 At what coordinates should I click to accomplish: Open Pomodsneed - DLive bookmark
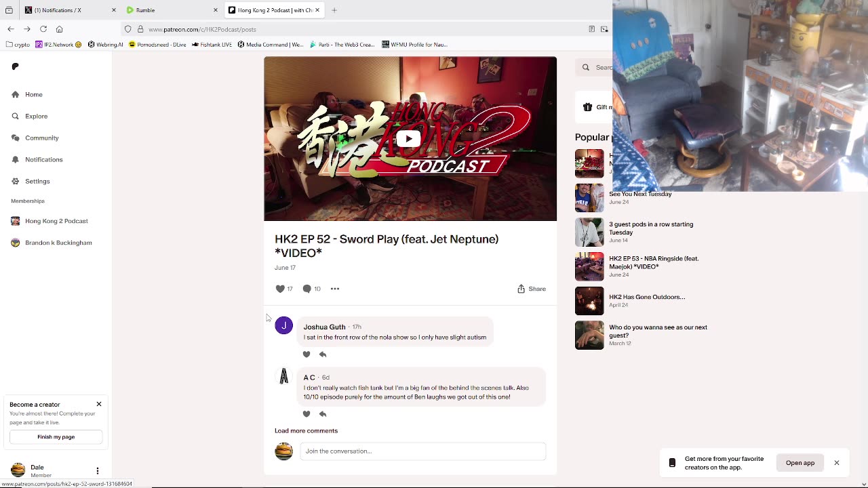[157, 45]
